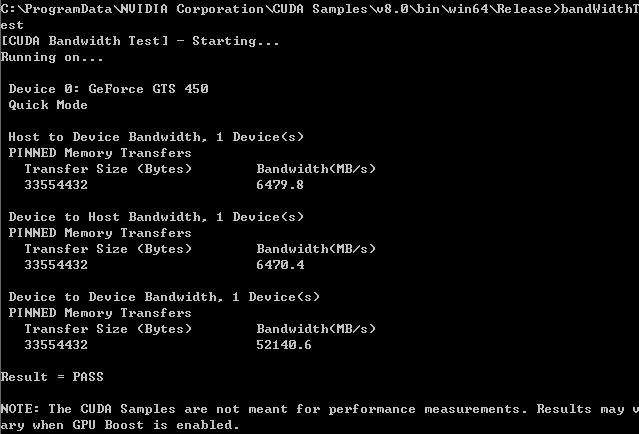Image resolution: width=639 pixels, height=434 pixels.
Task: Click the GPU Boost is enabled text
Action: pos(156,425)
